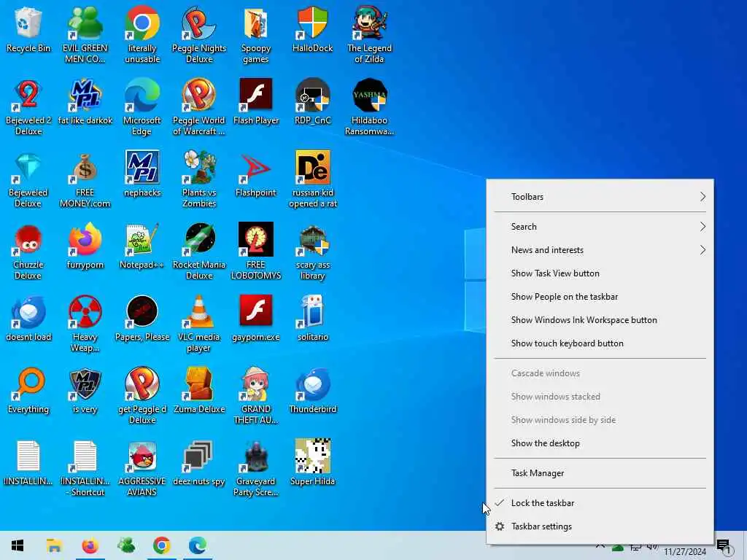747x560 pixels.
Task: Toggle Show People on the taskbar
Action: 600,297
